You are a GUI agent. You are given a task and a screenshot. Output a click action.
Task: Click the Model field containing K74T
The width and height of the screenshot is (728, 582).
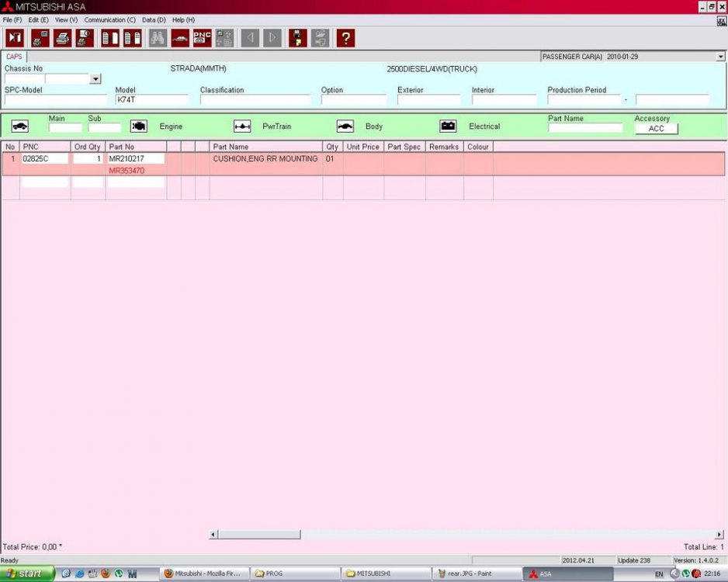tap(152, 100)
